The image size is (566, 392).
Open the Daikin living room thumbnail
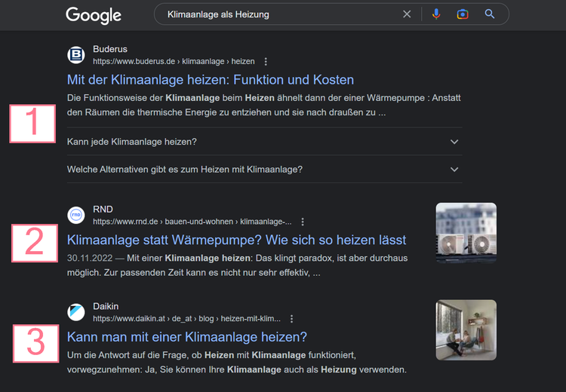point(466,330)
